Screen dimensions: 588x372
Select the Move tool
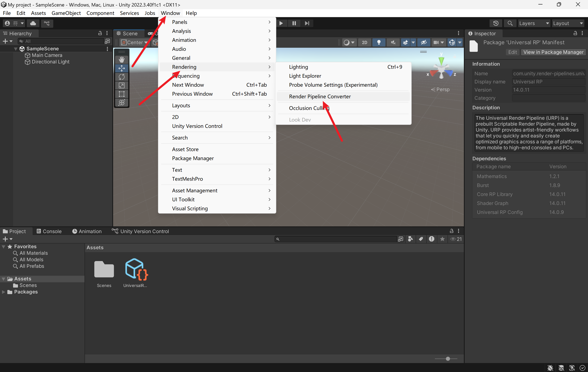click(122, 68)
